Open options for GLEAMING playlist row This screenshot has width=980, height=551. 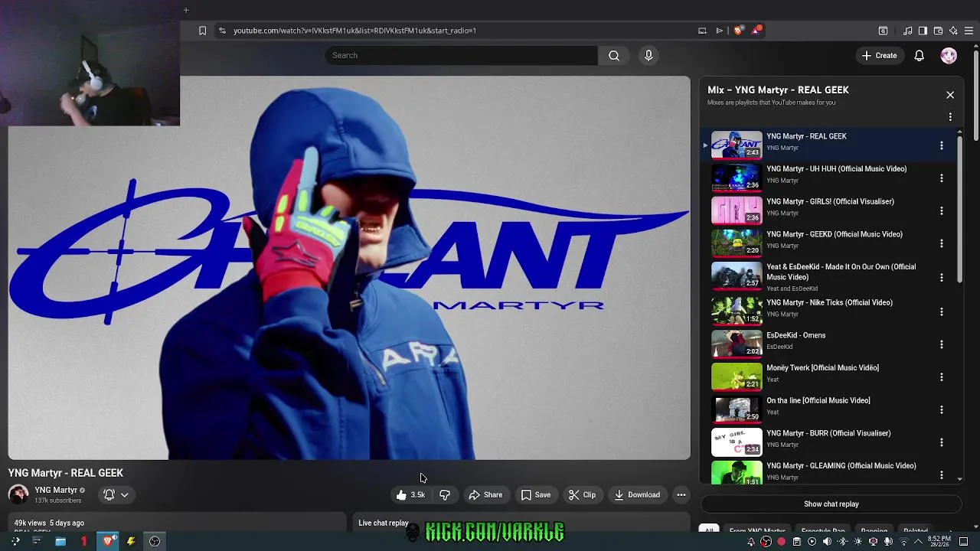941,475
